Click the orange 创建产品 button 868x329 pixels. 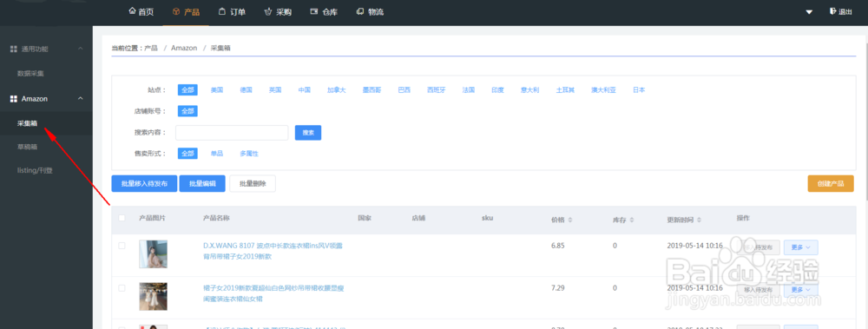831,183
